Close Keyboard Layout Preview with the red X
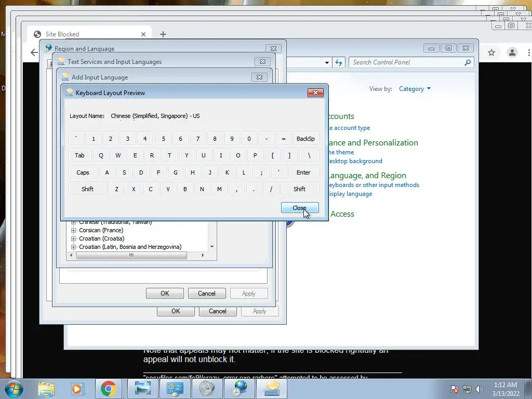Screen dimensions: 532x399 315,93
